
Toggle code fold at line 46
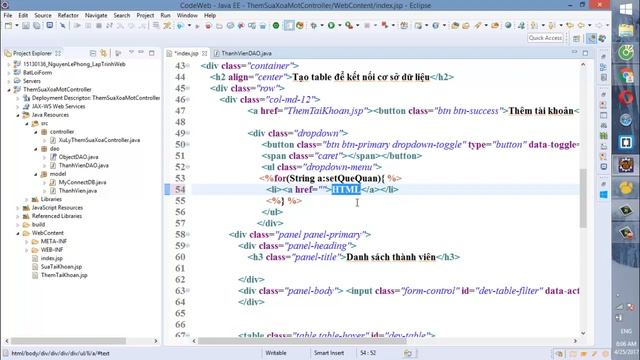[x=188, y=100]
